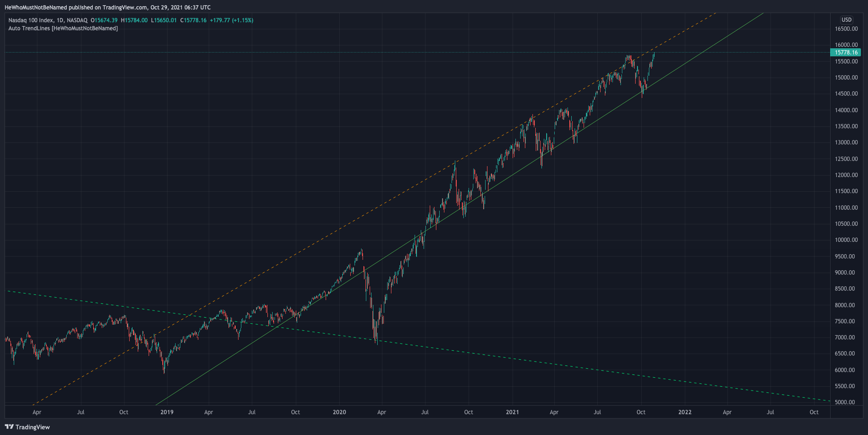
Task: Click the low value L15650.01
Action: [x=164, y=20]
